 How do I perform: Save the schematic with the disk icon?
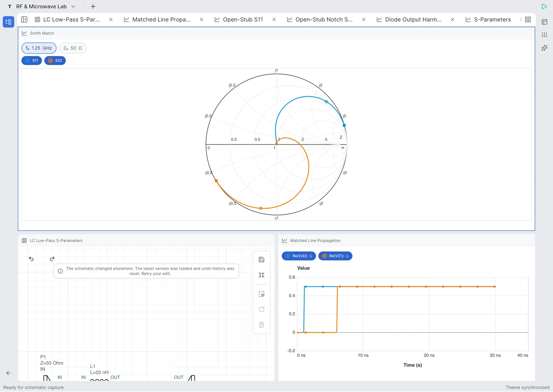(262, 260)
